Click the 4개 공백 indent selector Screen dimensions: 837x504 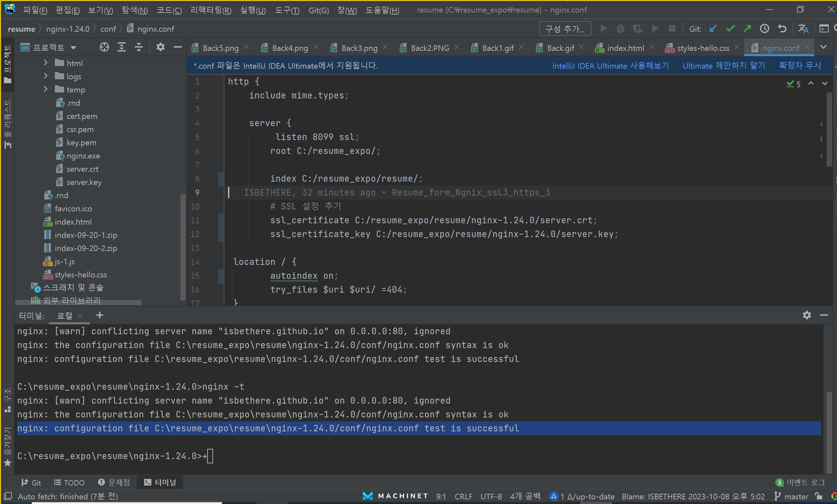[x=525, y=496]
